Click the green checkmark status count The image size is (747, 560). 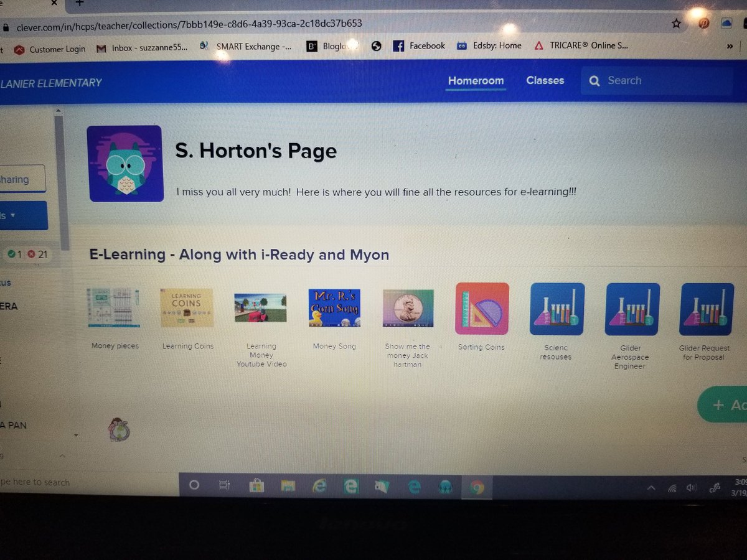point(15,254)
